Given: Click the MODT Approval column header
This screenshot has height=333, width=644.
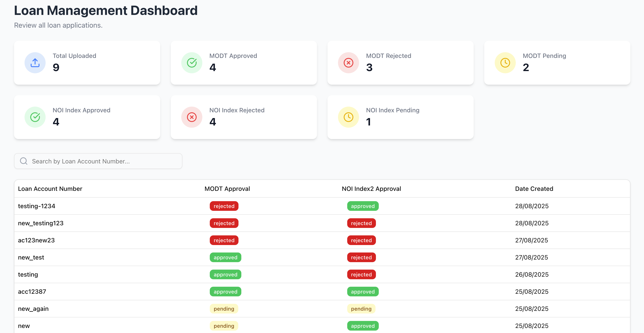Looking at the screenshot, I should 227,189.
